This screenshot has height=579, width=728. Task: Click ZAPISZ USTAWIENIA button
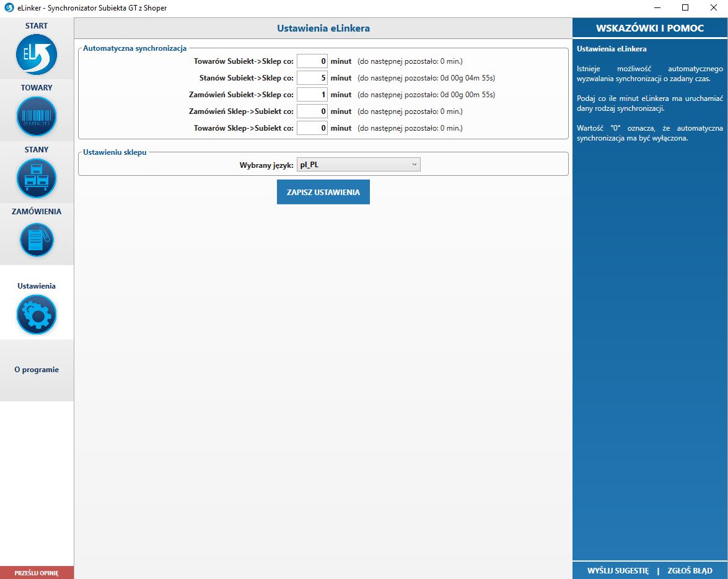[323, 193]
